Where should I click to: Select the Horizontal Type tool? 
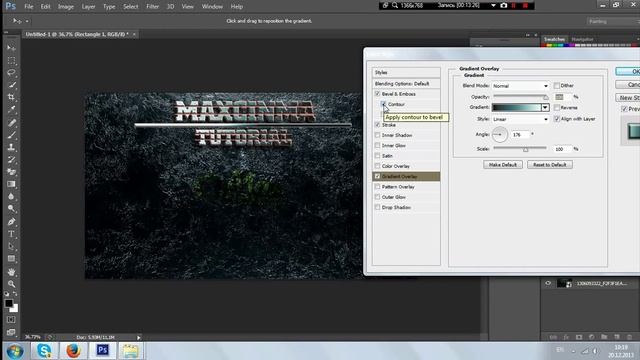point(11,234)
